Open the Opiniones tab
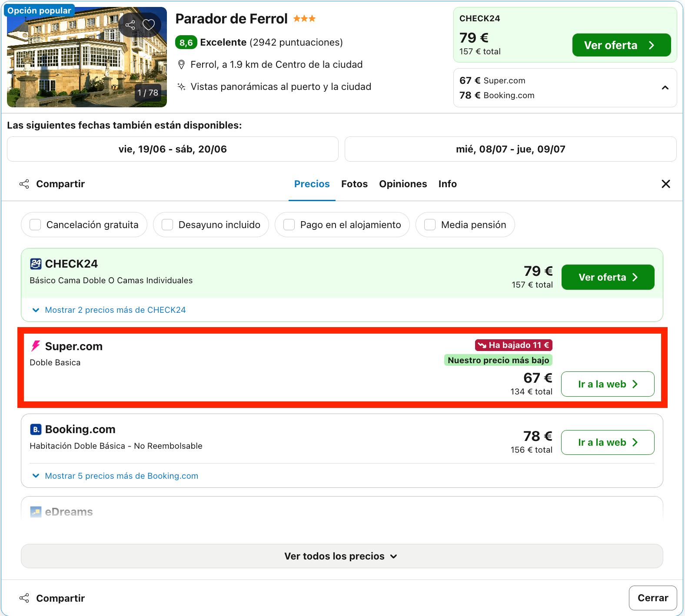Image resolution: width=685 pixels, height=616 pixels. [403, 184]
